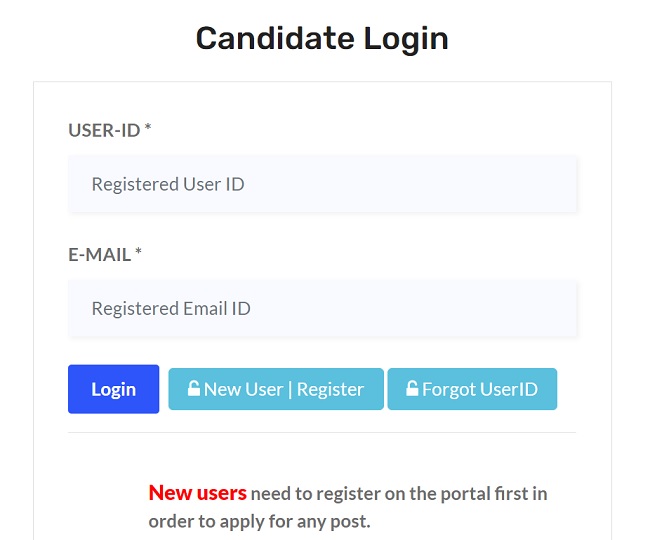This screenshot has height=540, width=650.
Task: Click the pipe separator in New User button
Action: pyautogui.click(x=288, y=389)
